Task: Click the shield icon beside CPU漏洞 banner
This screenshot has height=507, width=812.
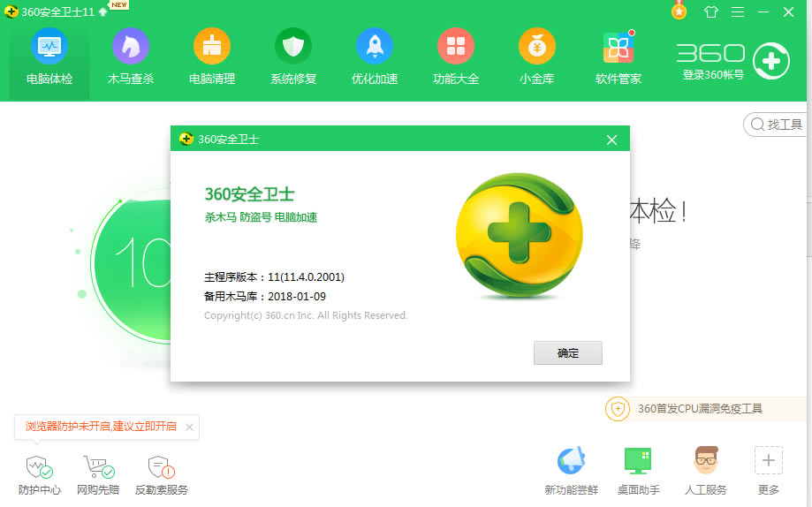Action: (x=618, y=409)
